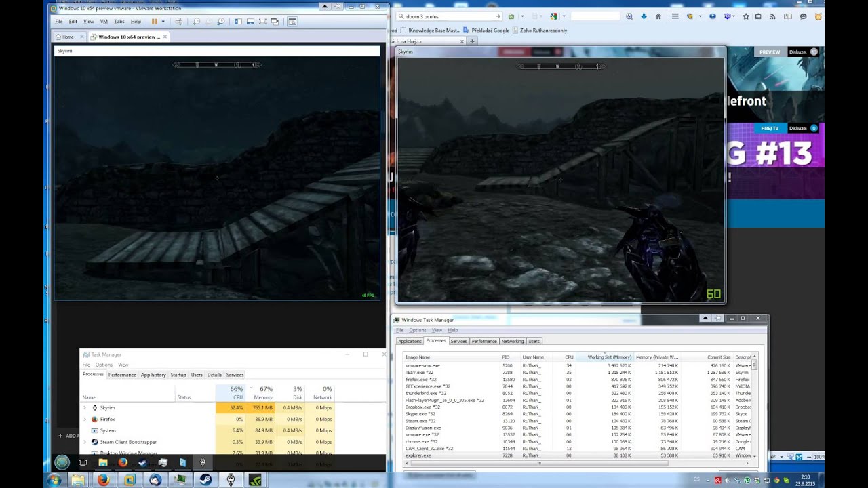Click the VMware manage snapshots icon
Viewport: 868px width, 488px height.
point(221,22)
